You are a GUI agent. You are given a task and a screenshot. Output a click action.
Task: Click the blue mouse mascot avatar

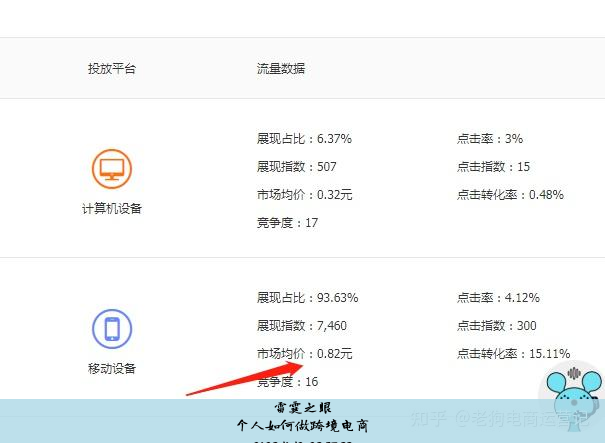pos(573,390)
